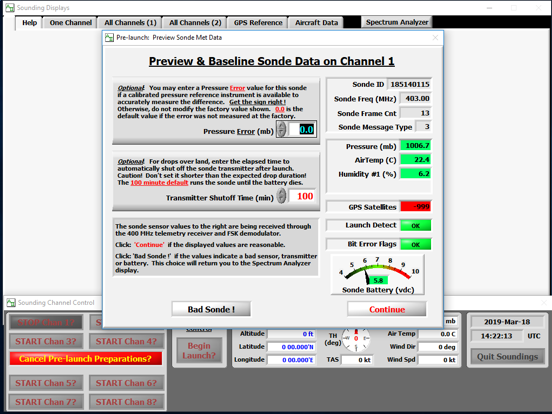
Task: Click the true heading compass dial
Action: pyautogui.click(x=356, y=339)
